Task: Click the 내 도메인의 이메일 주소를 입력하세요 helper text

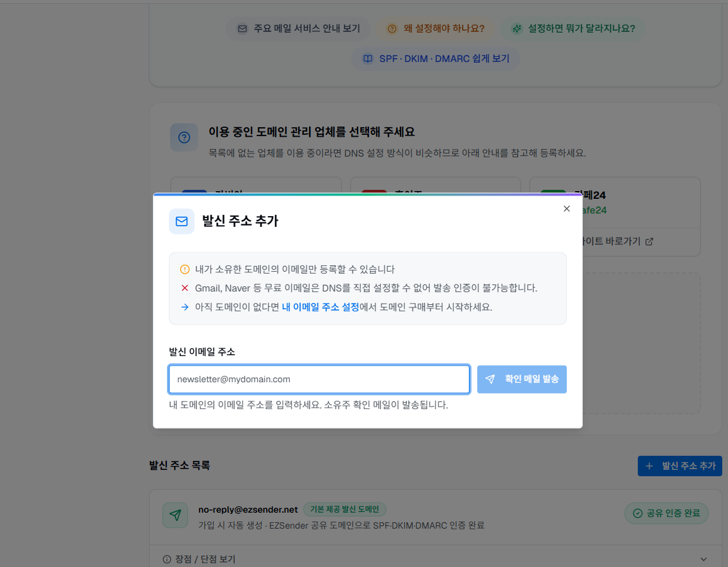Action: point(308,405)
